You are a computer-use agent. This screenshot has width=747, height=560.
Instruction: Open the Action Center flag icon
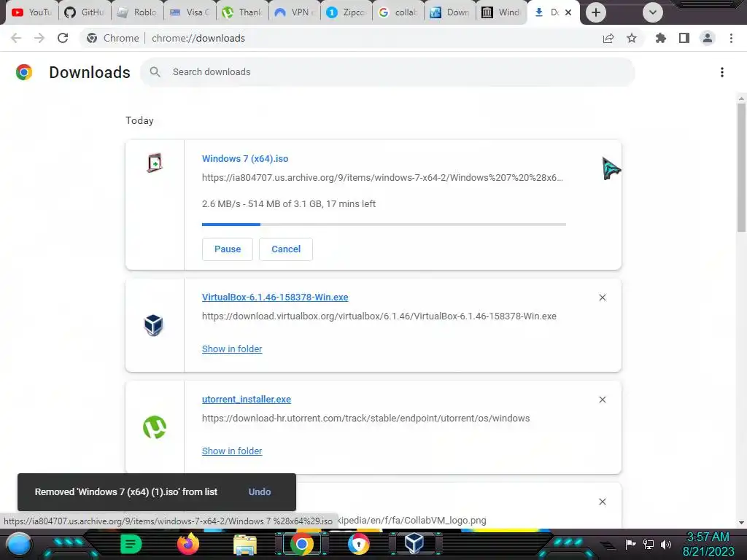click(630, 544)
